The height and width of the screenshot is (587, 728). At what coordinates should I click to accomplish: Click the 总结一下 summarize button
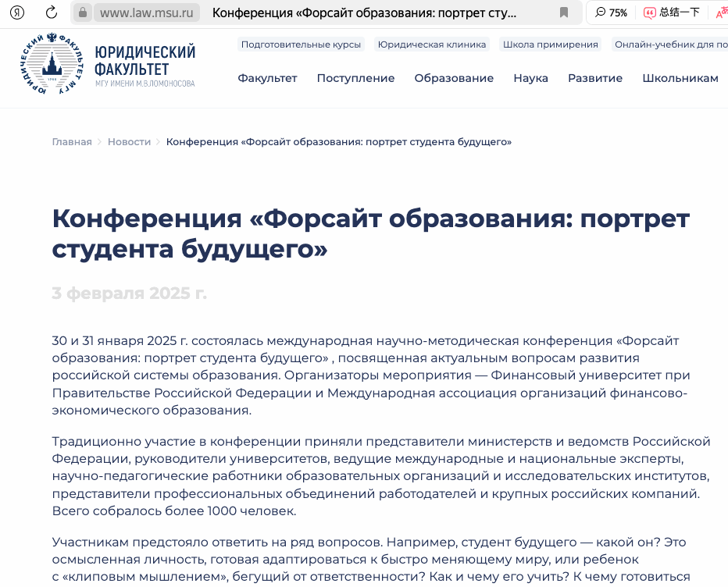point(671,12)
